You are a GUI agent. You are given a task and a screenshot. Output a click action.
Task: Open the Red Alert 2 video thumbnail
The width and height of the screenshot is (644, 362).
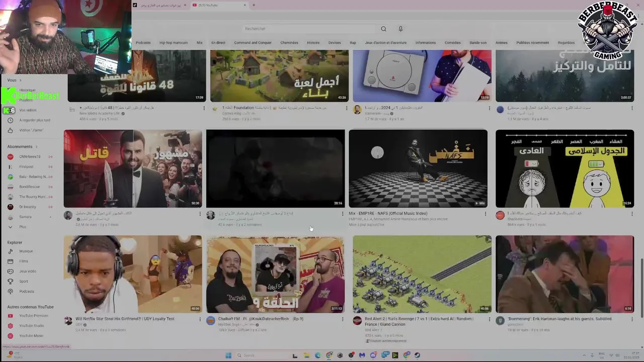click(422, 274)
